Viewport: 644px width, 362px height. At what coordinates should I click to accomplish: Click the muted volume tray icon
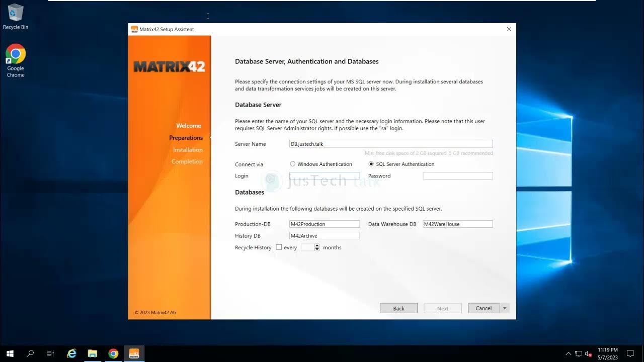[588, 353]
